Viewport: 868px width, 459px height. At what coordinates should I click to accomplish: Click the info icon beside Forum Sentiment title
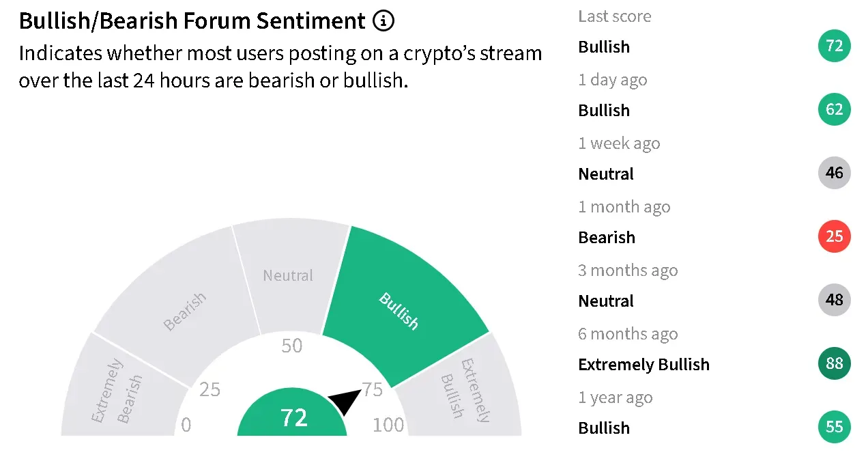tap(384, 21)
